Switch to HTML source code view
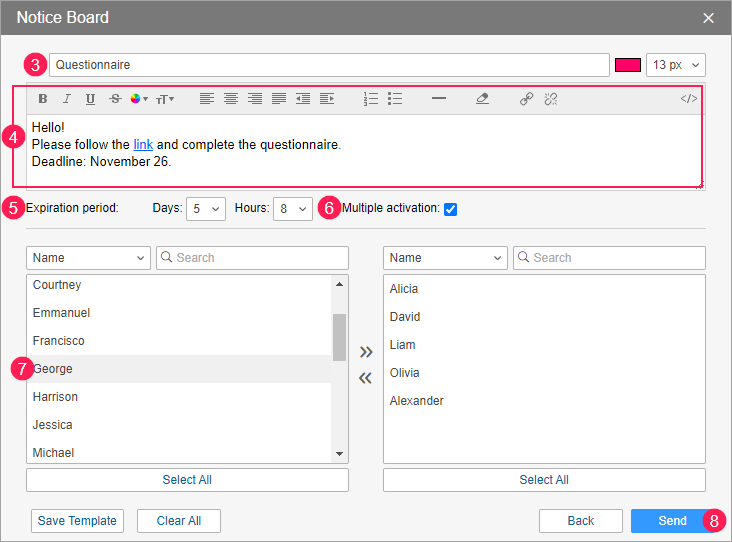This screenshot has height=542, width=732. click(688, 99)
